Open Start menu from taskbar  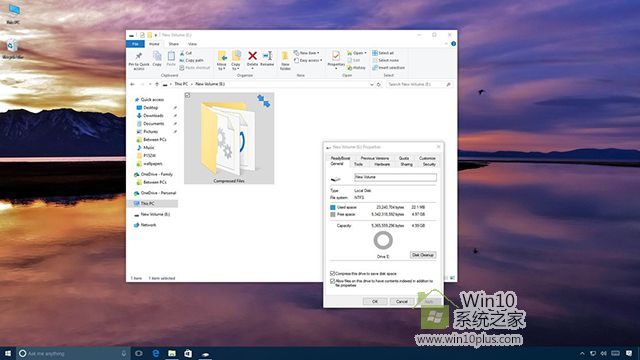point(8,353)
